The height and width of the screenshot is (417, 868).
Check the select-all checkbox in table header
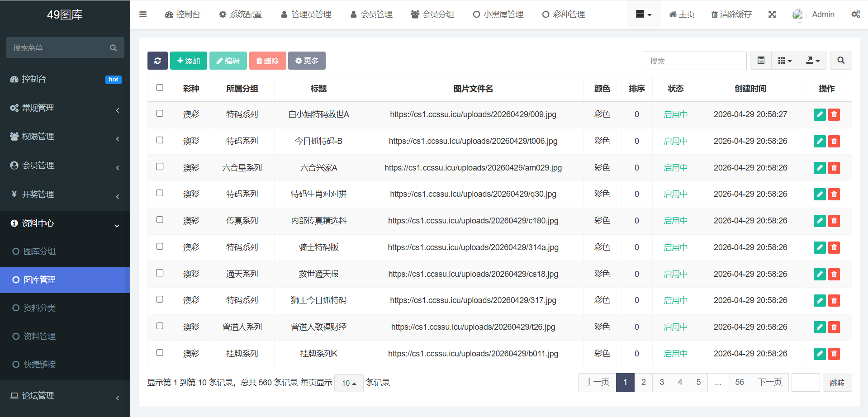pos(160,88)
